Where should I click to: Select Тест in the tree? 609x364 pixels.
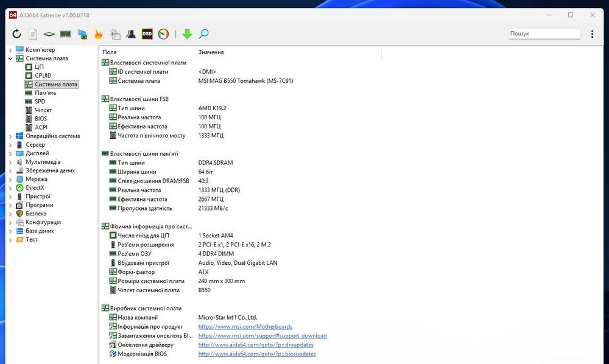[x=32, y=239]
